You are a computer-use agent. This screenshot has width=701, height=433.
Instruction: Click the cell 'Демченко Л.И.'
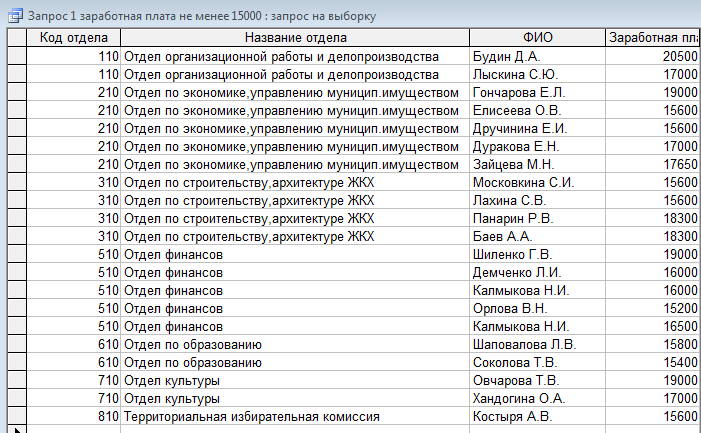click(537, 272)
